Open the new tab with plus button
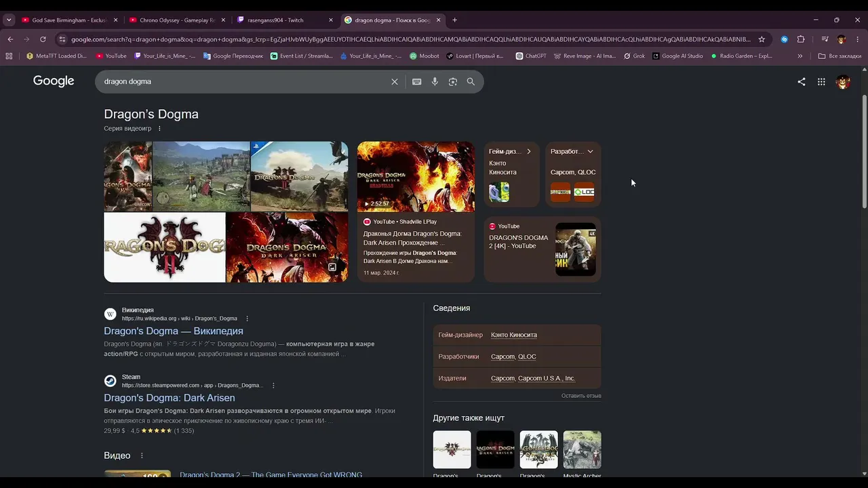Screen dimensions: 868x488 click(454, 20)
